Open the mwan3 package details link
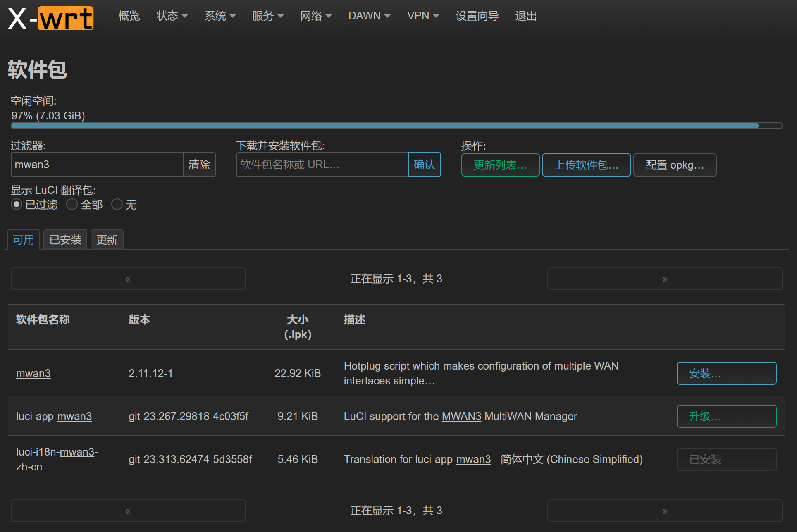This screenshot has width=797, height=532. [33, 373]
